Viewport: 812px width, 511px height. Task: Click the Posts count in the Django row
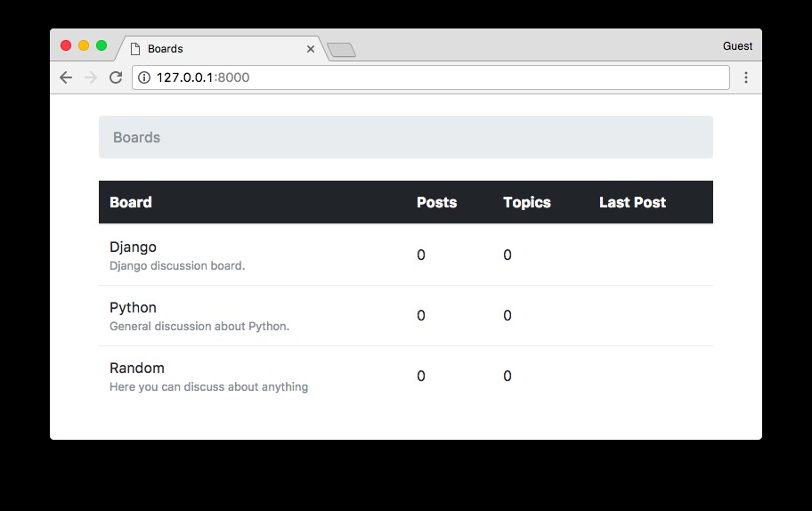pyautogui.click(x=421, y=255)
